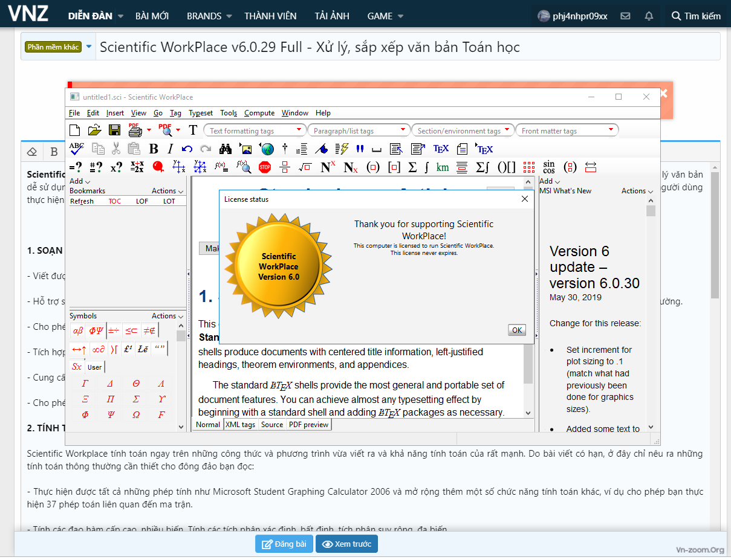Viewport: 731px width, 560px height.
Task: Open the Paragraph/list tags dropdown
Action: 359,130
